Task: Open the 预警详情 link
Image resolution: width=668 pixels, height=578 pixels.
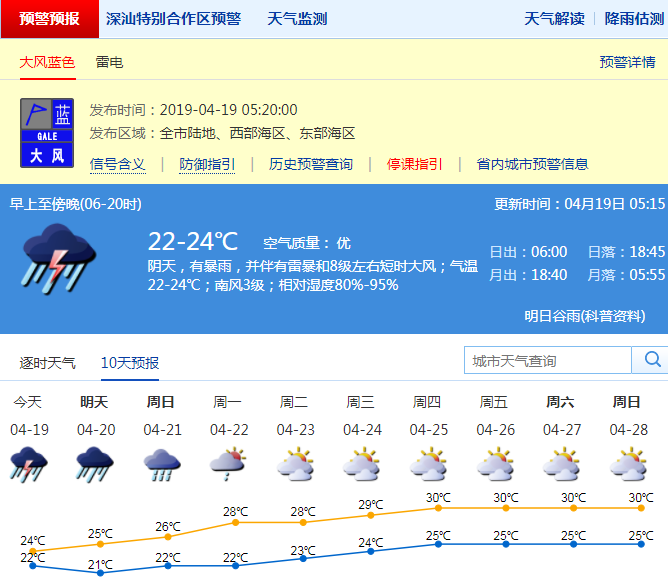Action: [x=627, y=62]
